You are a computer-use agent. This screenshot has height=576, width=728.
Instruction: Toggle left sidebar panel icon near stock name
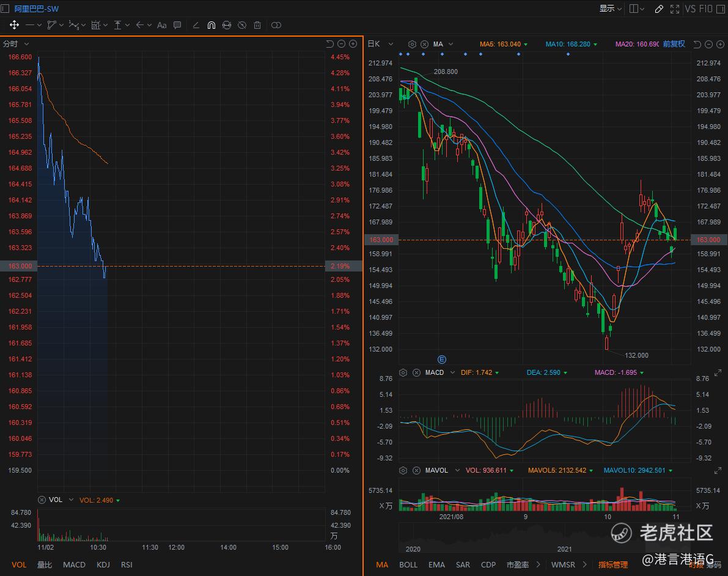click(5, 9)
